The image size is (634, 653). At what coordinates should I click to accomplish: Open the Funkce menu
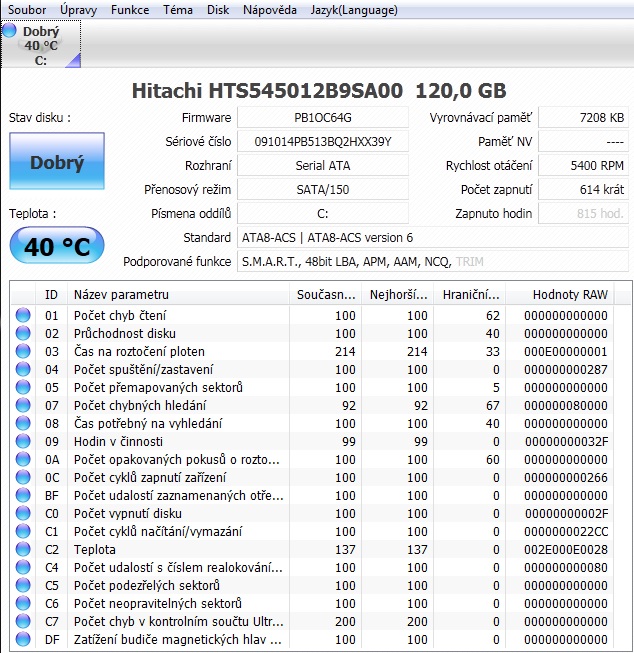[130, 10]
